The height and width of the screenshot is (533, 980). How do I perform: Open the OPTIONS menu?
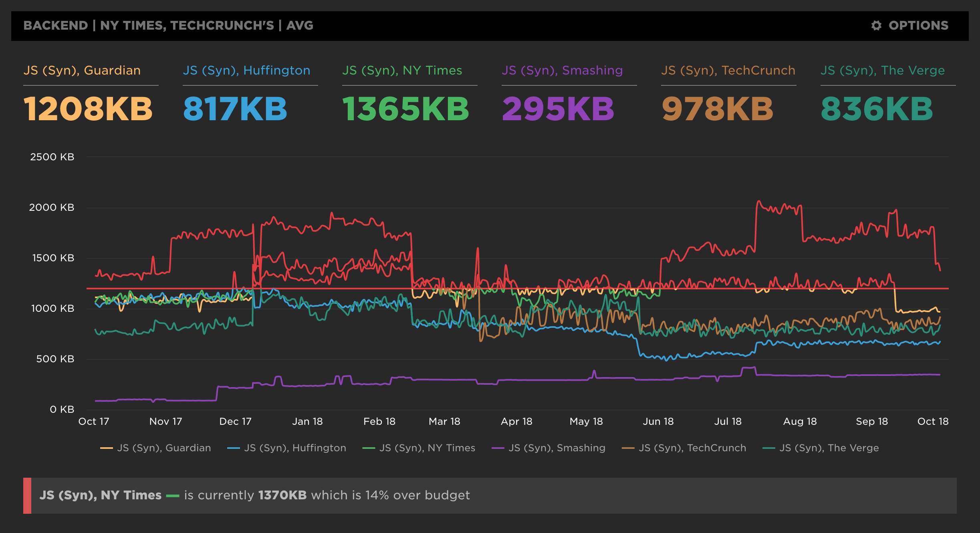pos(918,26)
